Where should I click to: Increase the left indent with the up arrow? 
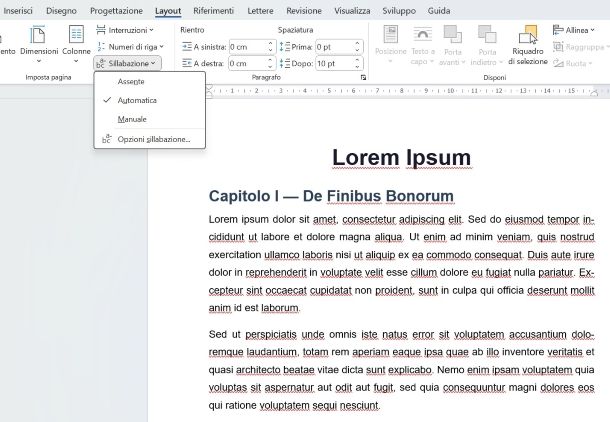(x=271, y=44)
